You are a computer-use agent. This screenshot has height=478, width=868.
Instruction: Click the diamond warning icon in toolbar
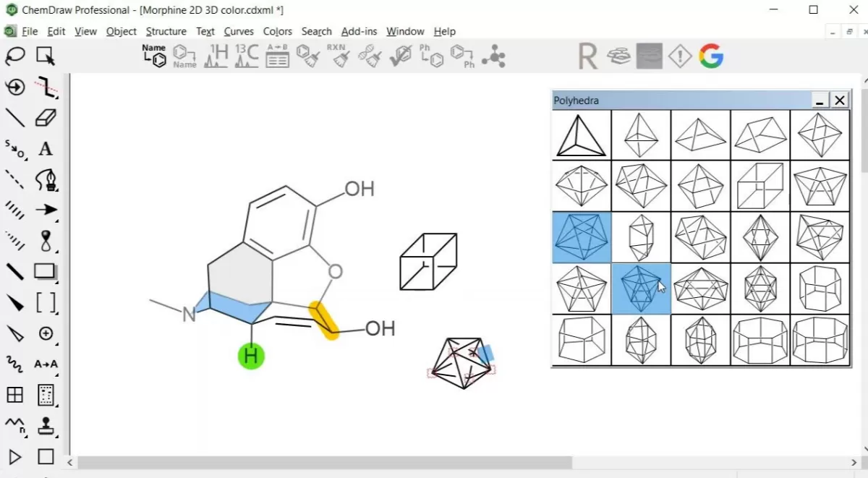pos(680,56)
